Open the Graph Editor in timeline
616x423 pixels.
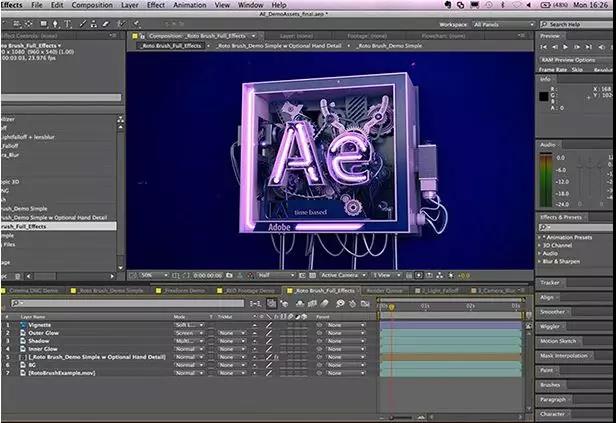[365, 303]
